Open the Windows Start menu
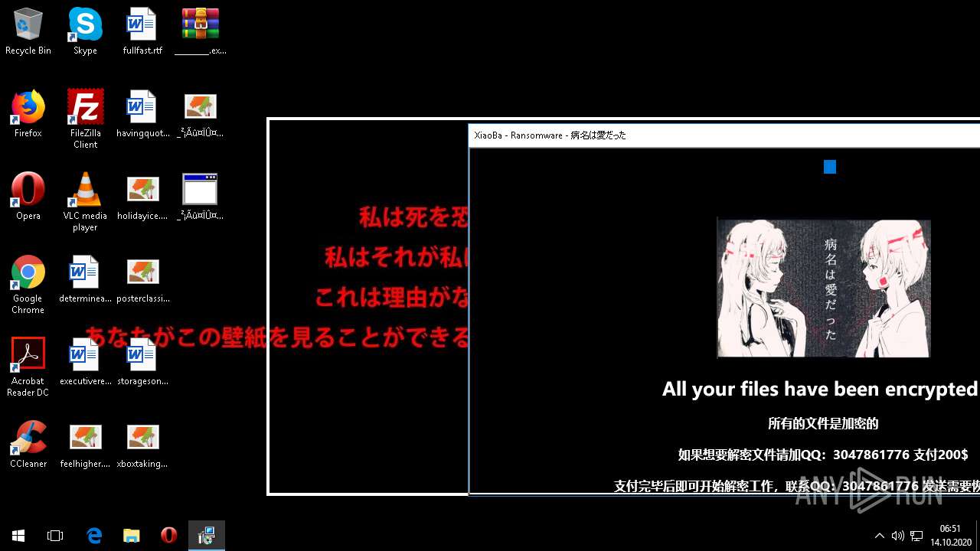 [x=18, y=536]
